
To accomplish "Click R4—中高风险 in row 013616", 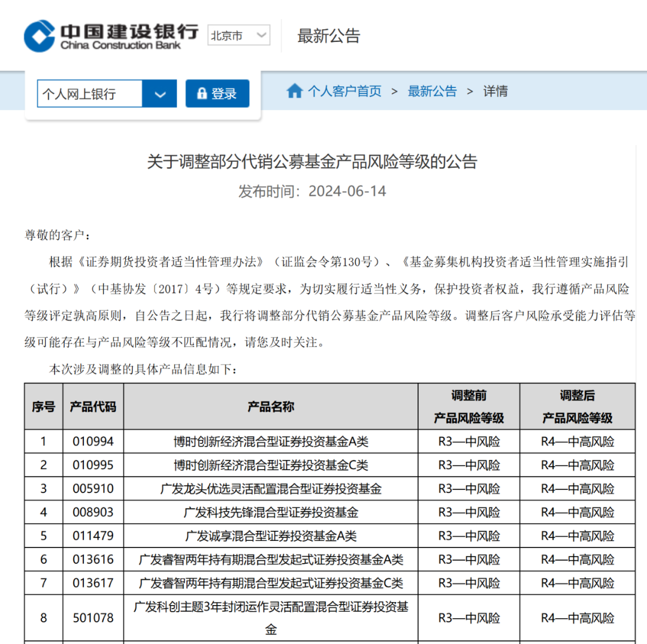I will click(x=578, y=560).
